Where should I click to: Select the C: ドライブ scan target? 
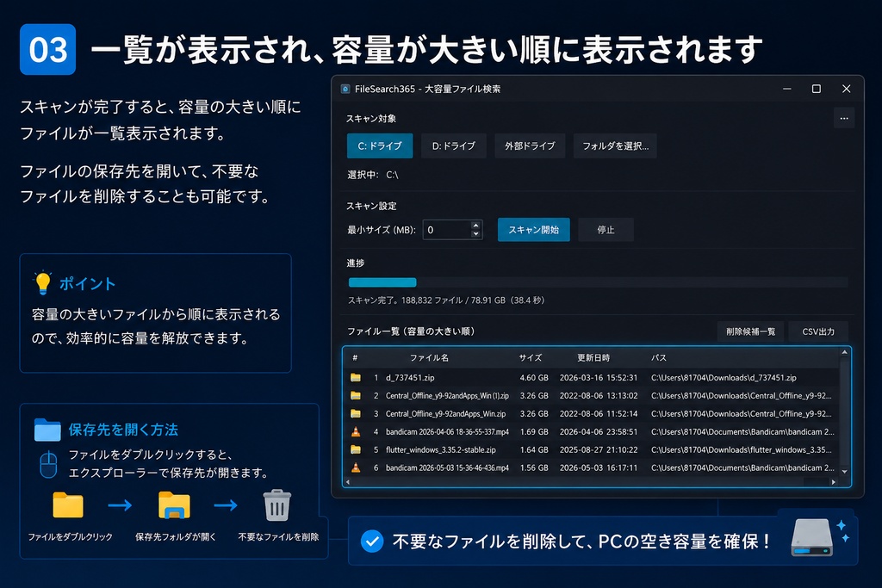pos(380,146)
